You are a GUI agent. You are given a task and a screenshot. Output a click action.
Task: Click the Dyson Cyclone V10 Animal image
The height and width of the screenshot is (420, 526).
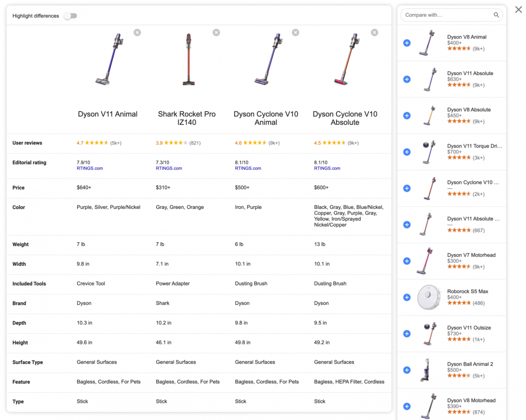pyautogui.click(x=268, y=60)
